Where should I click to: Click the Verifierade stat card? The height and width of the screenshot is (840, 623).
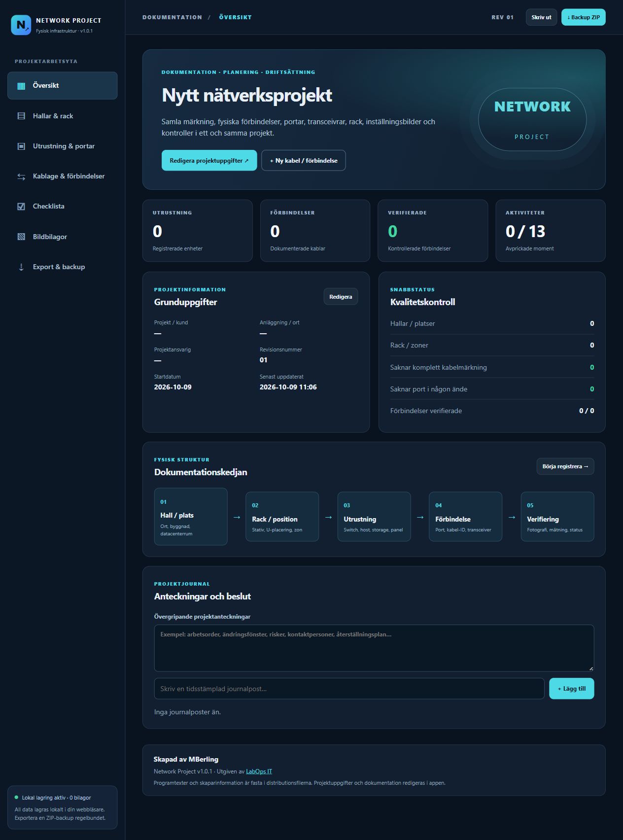(433, 231)
